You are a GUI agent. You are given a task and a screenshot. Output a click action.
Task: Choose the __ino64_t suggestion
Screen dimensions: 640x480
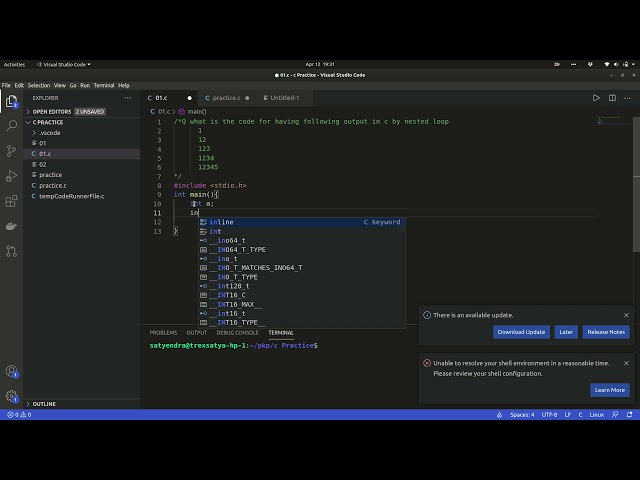click(x=302, y=240)
